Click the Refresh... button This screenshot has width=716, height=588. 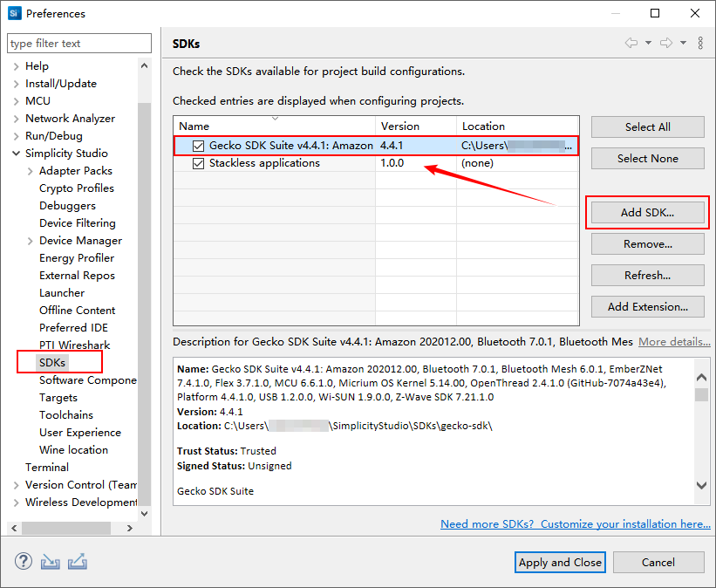[647, 276]
